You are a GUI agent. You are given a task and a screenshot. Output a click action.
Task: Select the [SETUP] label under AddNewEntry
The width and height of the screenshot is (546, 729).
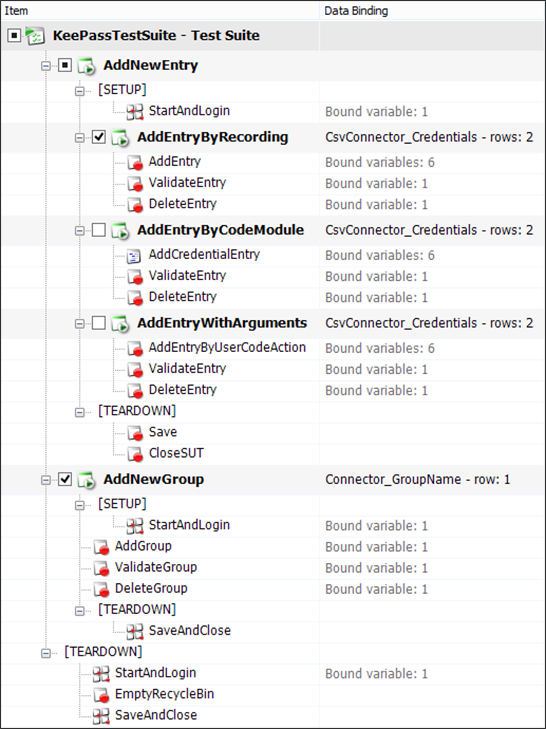[122, 89]
